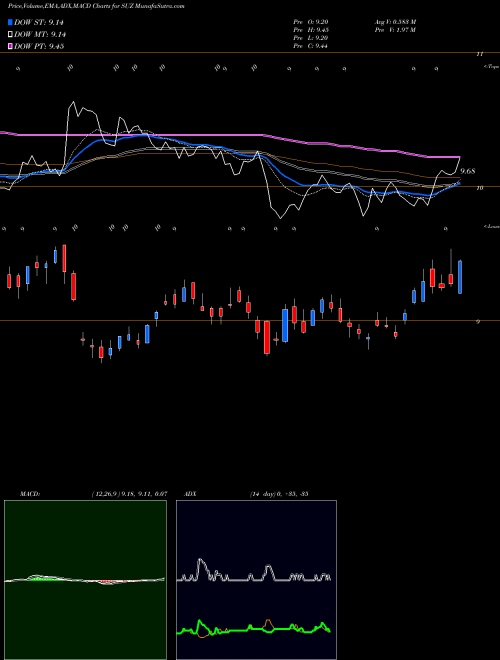Click the white DOW MT legend swatch
This screenshot has width=500, height=660.
[10, 35]
